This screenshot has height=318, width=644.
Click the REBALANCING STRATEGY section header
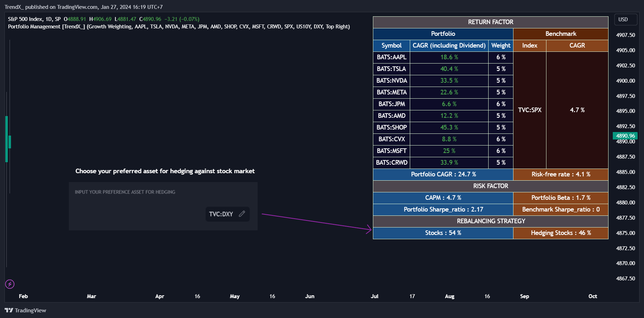(x=491, y=221)
